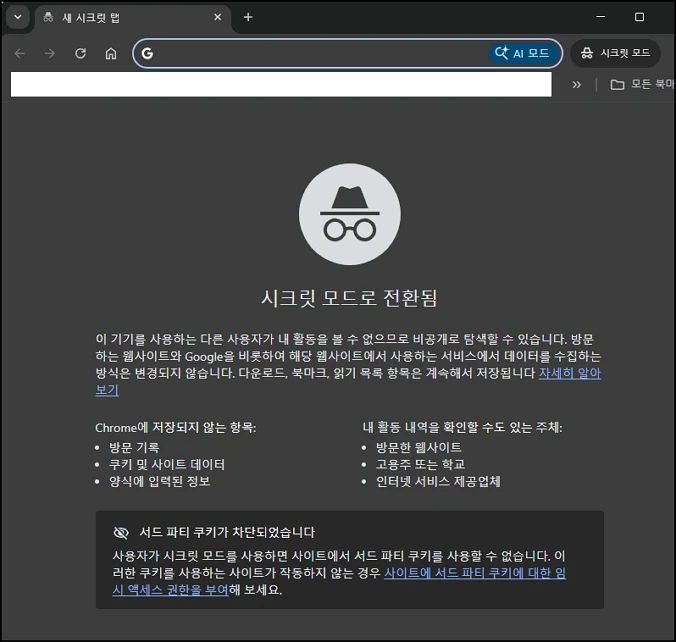Go forward with the forward arrow
Image resolution: width=676 pixels, height=642 pixels.
click(x=50, y=53)
